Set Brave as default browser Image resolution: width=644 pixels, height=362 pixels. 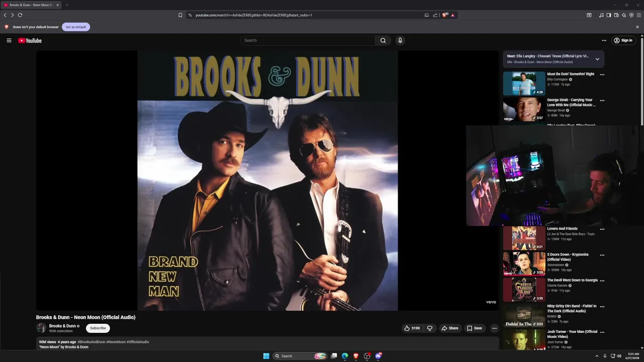(76, 27)
